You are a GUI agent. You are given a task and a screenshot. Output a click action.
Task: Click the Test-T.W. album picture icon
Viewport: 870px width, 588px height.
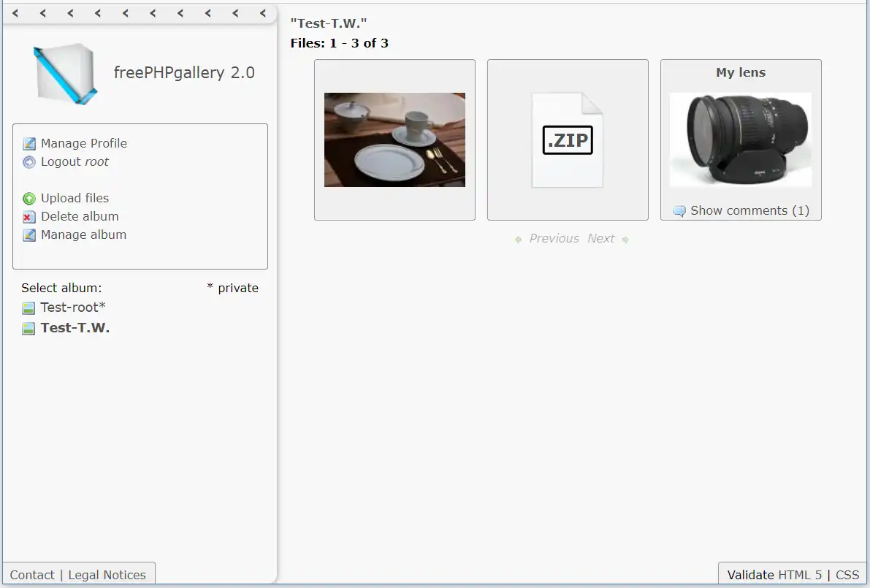tap(28, 329)
